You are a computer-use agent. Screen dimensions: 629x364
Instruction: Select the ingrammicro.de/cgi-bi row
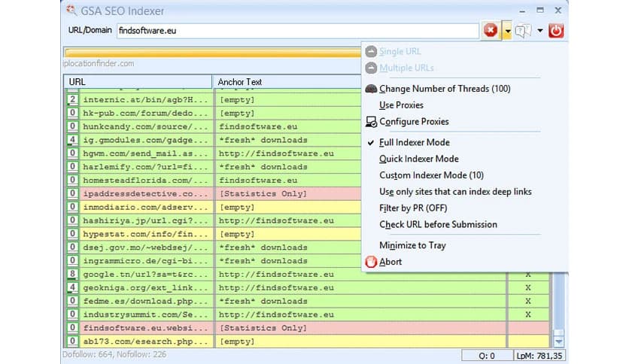point(213,261)
